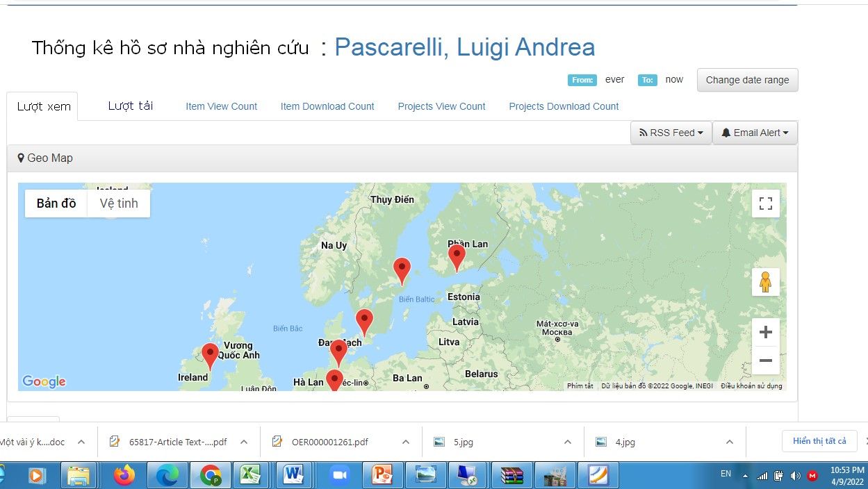Open Projects View Count tab
The height and width of the screenshot is (489, 868).
pyautogui.click(x=441, y=106)
